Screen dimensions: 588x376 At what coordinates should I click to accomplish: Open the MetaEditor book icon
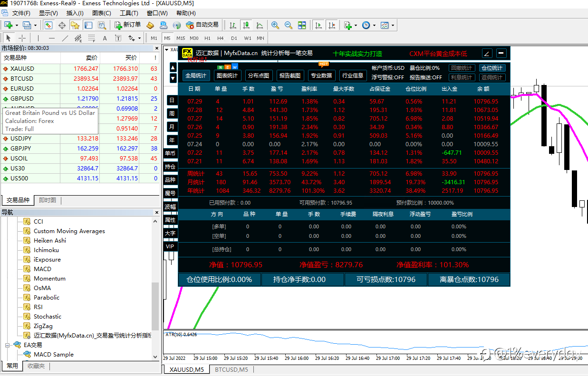(150, 25)
